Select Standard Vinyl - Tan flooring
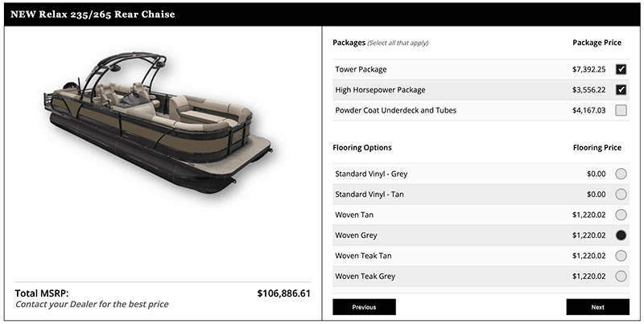The image size is (644, 324). (x=621, y=194)
